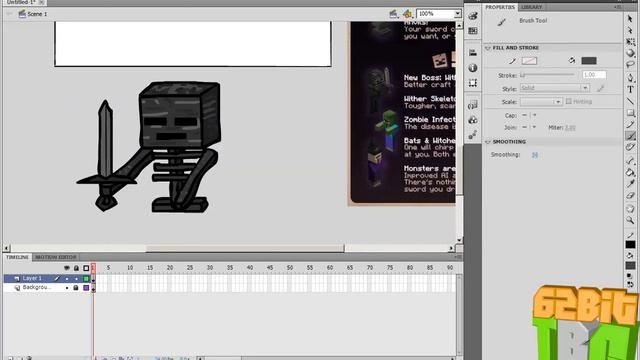Click the stroke width value field

(x=594, y=75)
